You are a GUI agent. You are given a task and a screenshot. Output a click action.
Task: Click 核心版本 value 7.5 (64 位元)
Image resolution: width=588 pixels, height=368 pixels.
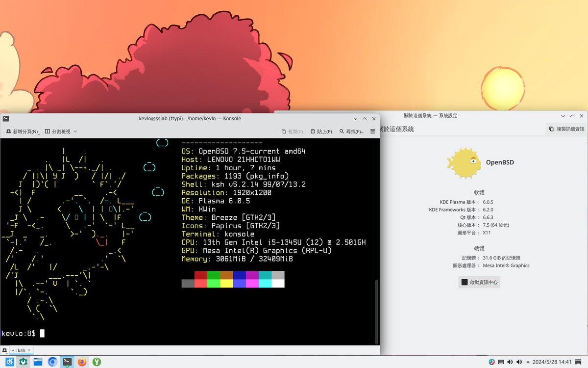[496, 225]
